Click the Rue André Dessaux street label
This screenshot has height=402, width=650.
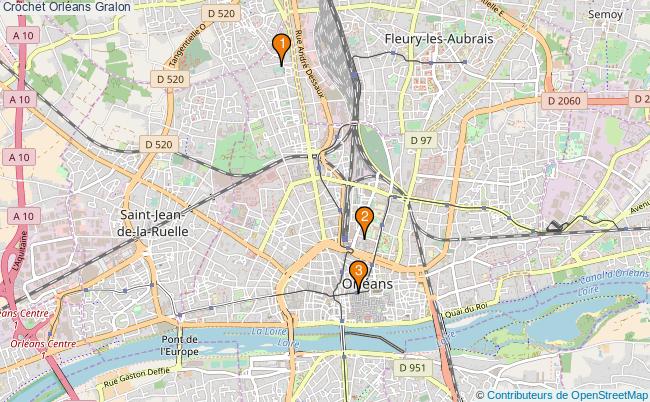click(x=309, y=64)
